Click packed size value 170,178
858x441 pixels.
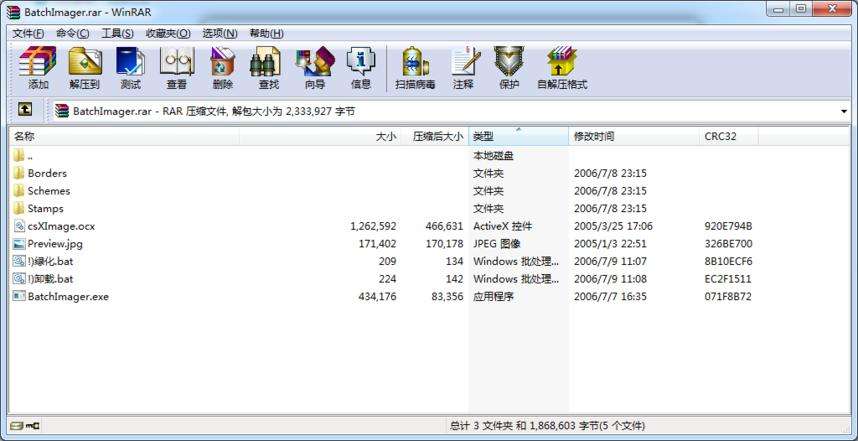444,243
